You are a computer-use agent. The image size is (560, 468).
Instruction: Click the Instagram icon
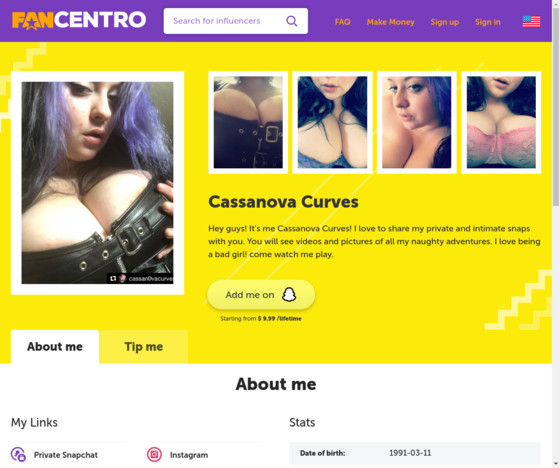click(154, 454)
